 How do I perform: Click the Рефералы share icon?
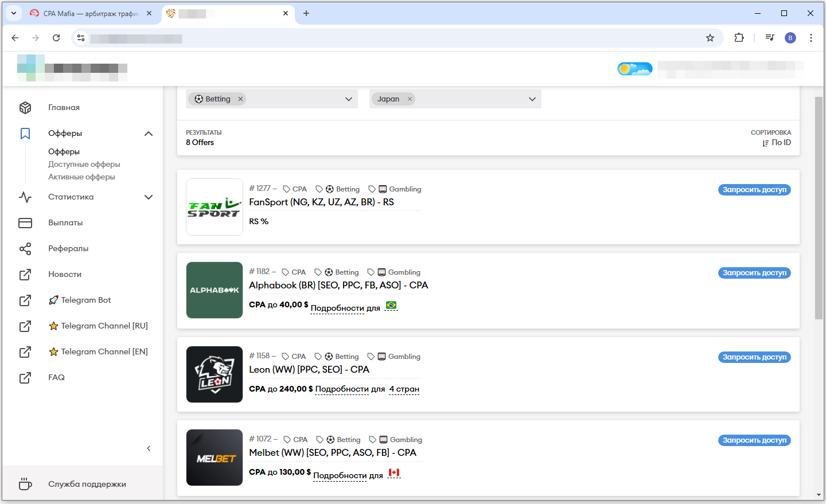click(x=25, y=249)
